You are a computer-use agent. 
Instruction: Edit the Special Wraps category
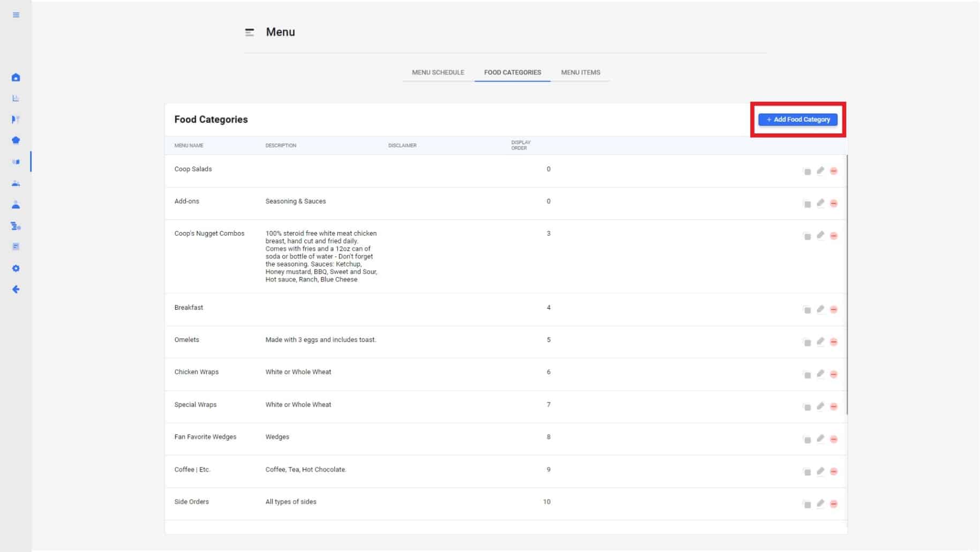point(820,406)
